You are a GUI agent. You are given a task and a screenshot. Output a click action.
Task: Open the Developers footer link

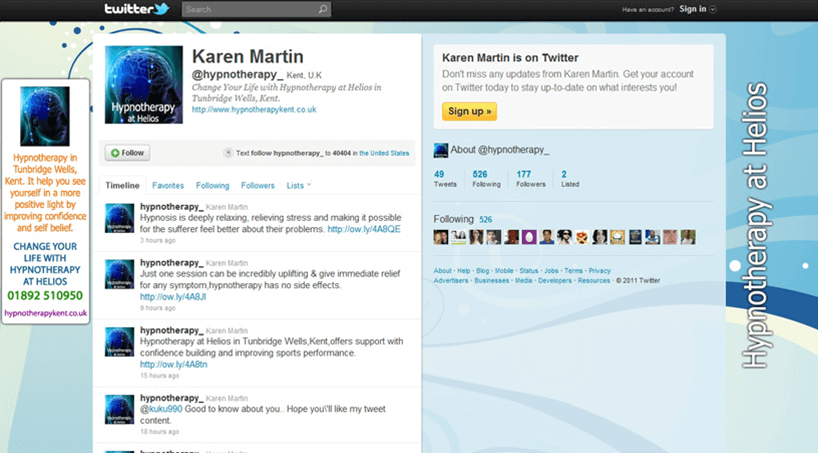[x=555, y=281]
